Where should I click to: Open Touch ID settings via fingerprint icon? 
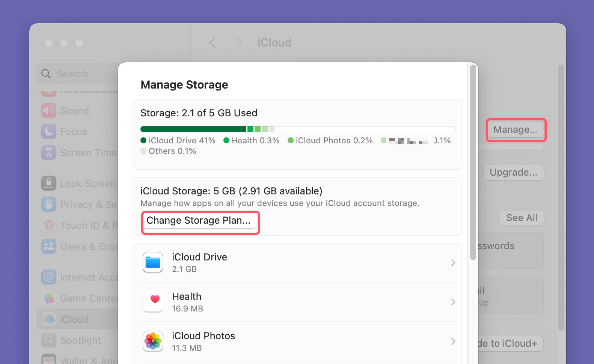click(48, 225)
